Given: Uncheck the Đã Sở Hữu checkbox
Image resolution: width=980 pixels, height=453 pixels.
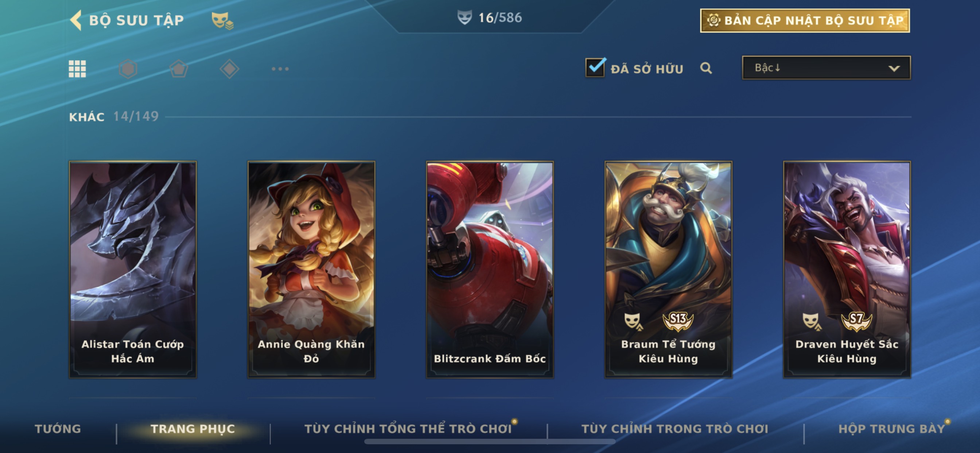Looking at the screenshot, I should click(595, 67).
